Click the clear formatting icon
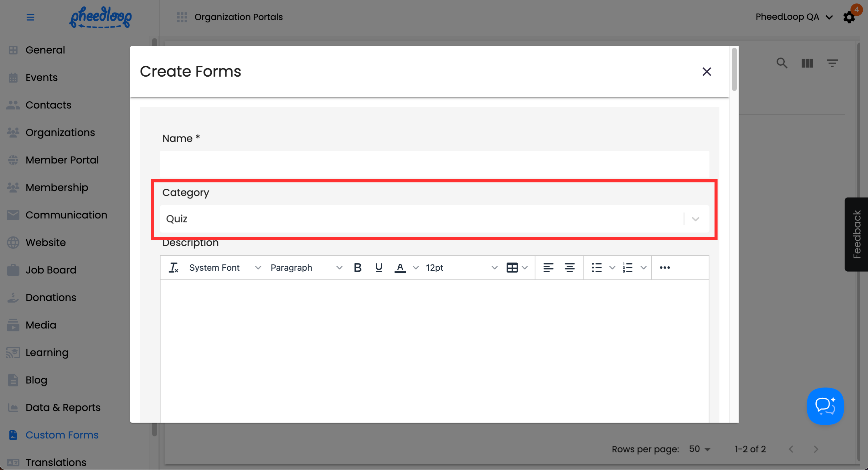 173,268
